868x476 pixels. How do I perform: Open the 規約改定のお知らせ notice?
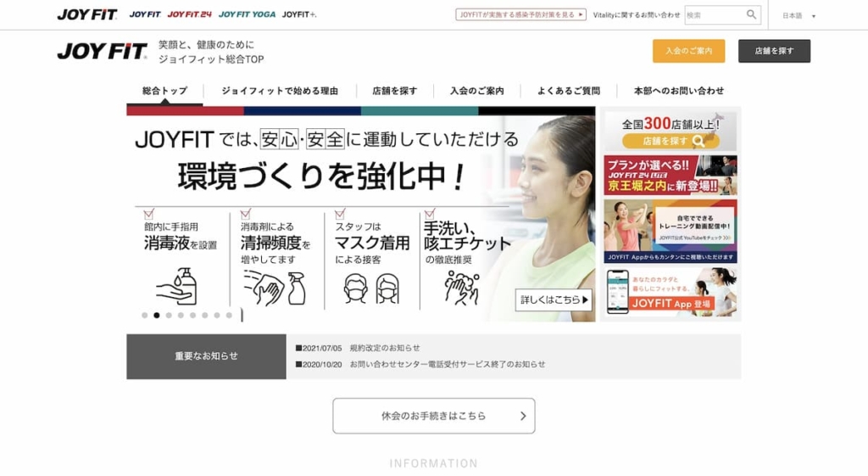click(x=385, y=348)
